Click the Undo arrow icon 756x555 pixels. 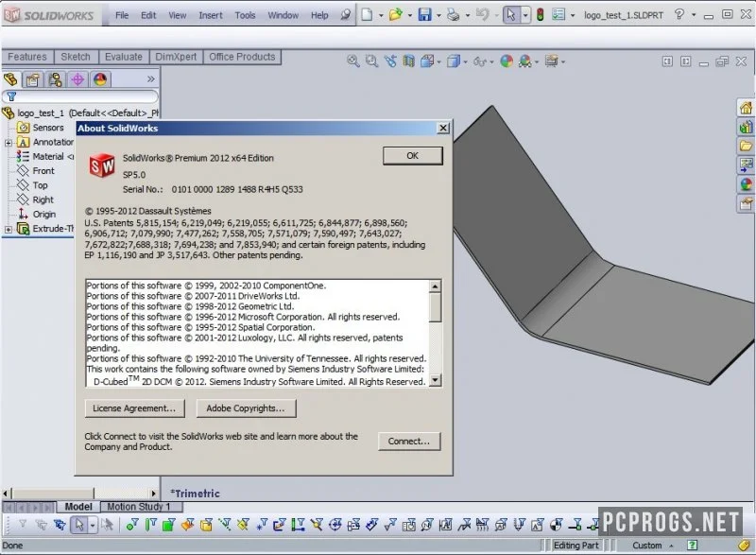482,15
